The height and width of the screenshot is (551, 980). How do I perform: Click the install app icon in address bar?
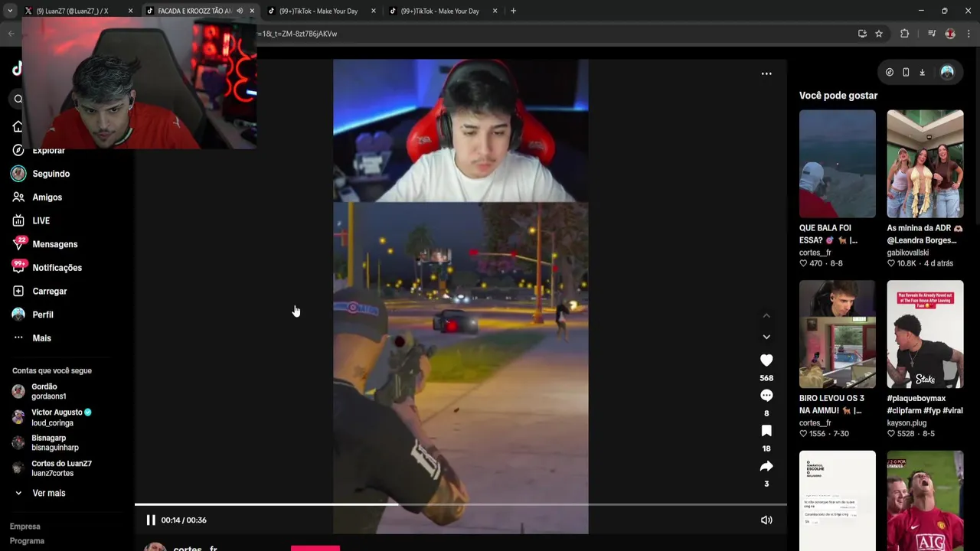862,34
